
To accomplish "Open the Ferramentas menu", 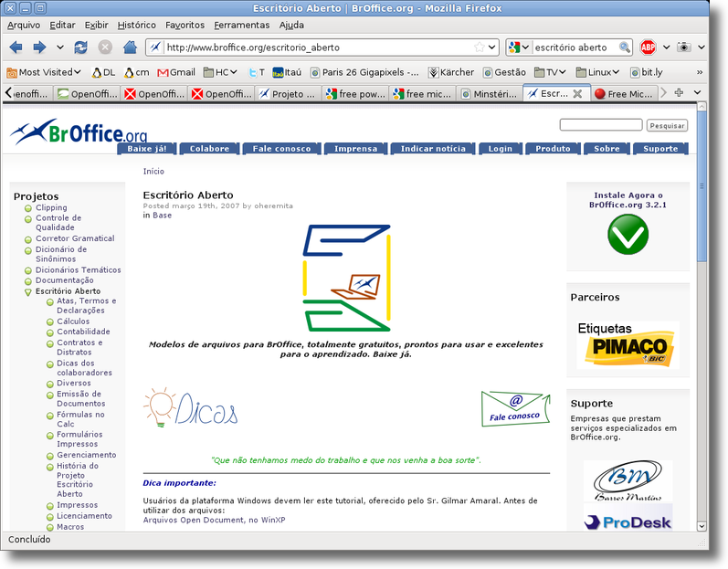I will (x=241, y=25).
